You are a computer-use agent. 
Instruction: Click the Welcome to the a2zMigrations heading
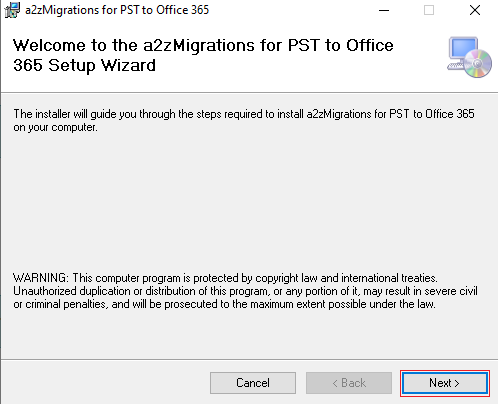(203, 45)
